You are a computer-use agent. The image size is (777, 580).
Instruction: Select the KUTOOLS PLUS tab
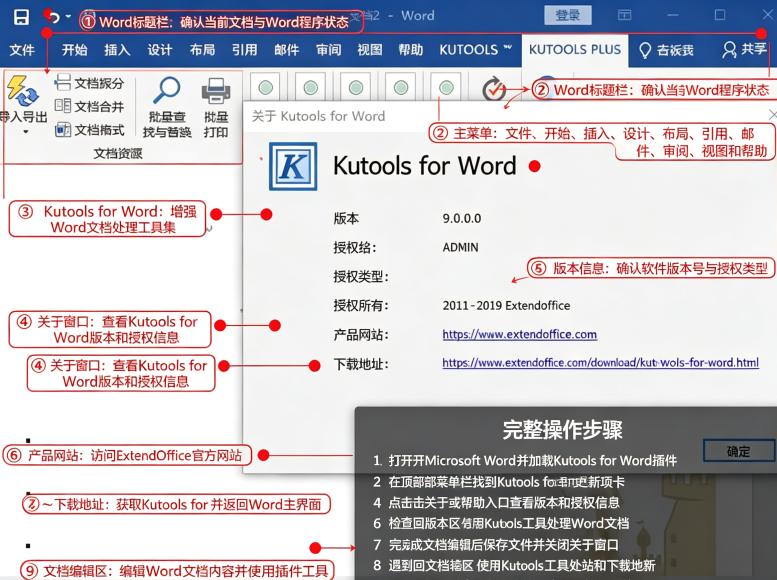point(575,50)
